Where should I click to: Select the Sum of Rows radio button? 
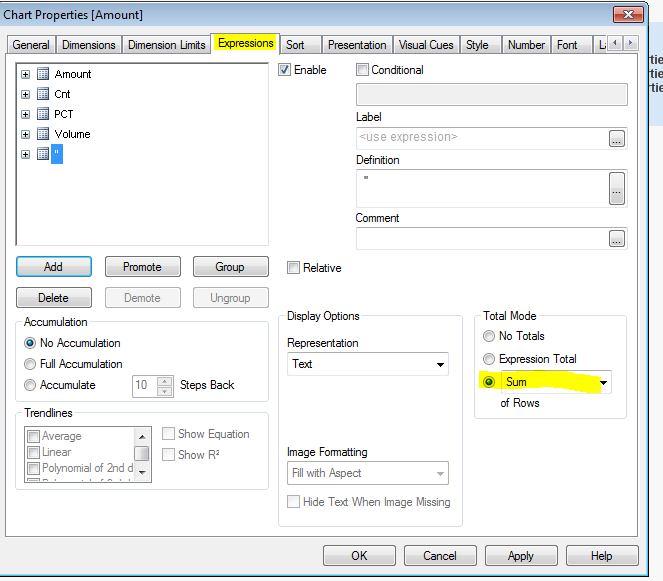click(x=489, y=382)
